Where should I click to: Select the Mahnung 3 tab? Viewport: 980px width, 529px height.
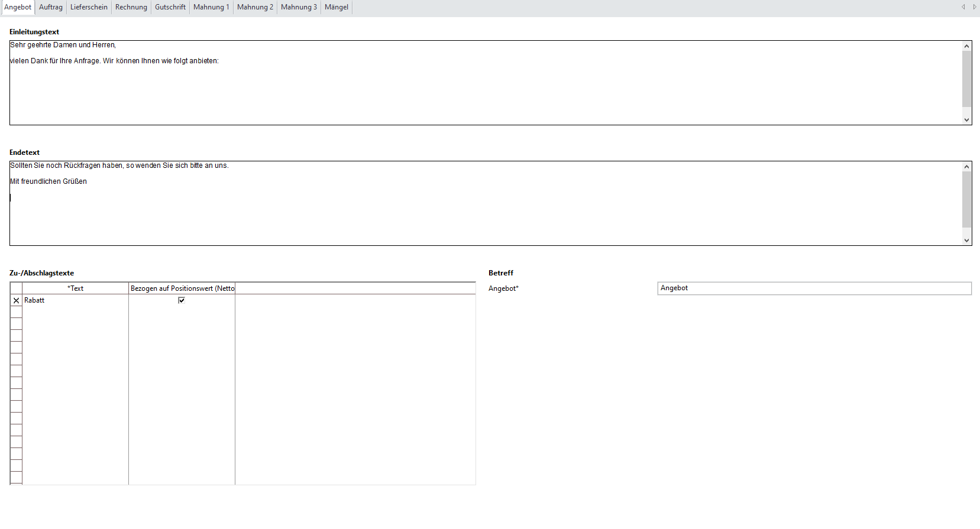tap(299, 7)
